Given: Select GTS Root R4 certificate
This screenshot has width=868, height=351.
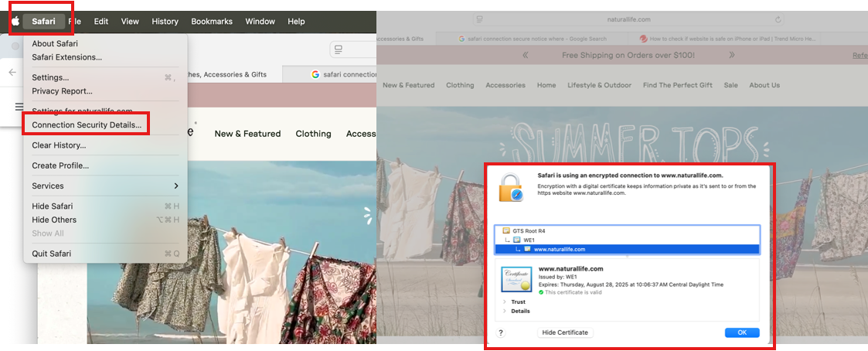Looking at the screenshot, I should click(529, 230).
